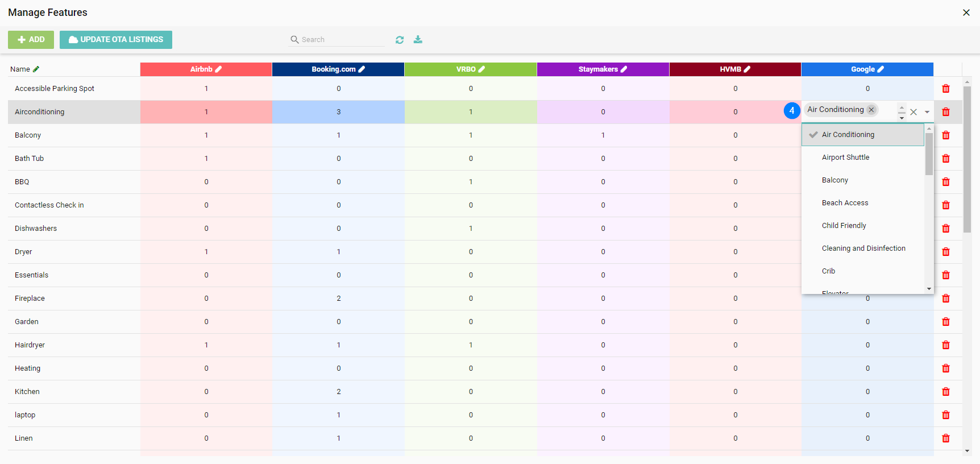Click into the Search field

tap(341, 40)
